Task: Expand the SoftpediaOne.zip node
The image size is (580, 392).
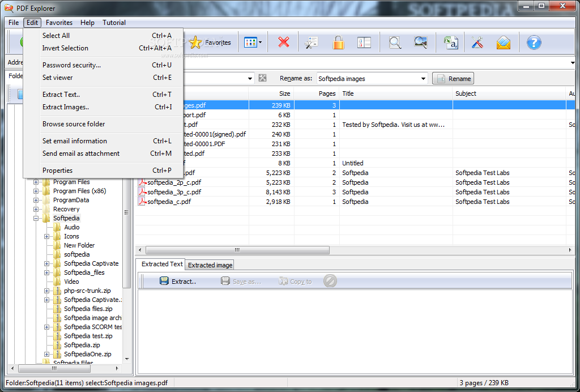Action: [x=46, y=354]
